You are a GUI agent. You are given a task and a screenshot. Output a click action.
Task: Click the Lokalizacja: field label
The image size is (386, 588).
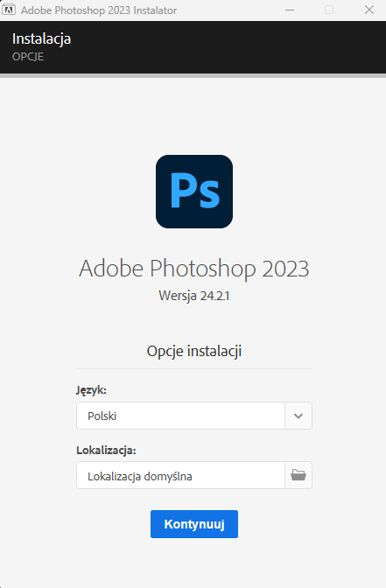click(106, 450)
